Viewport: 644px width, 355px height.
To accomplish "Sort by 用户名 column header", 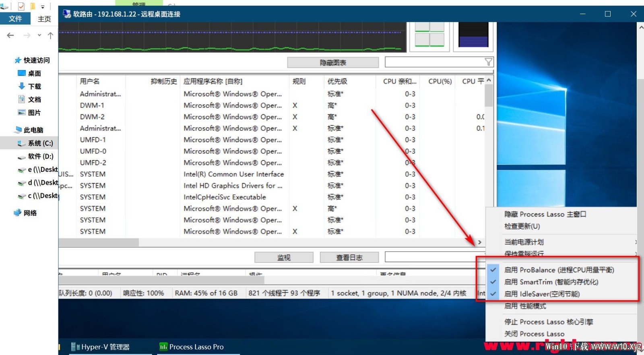I will tap(101, 81).
